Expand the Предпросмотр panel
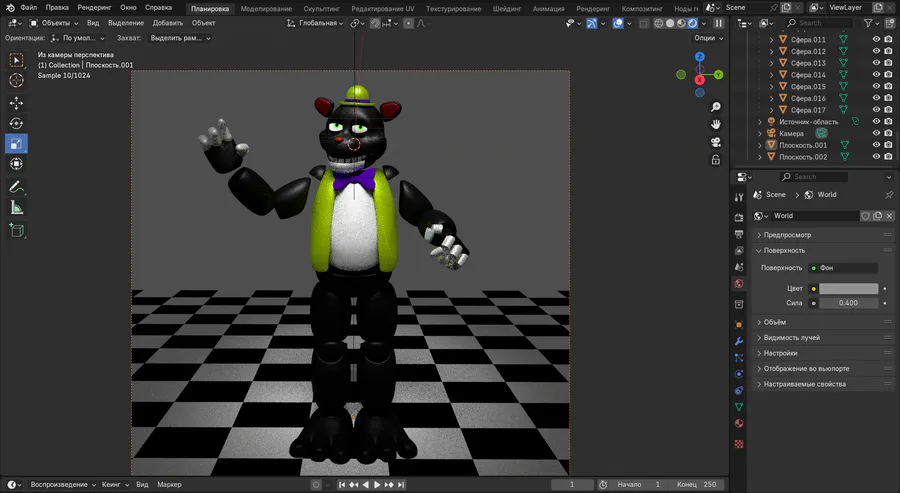 pyautogui.click(x=822, y=235)
